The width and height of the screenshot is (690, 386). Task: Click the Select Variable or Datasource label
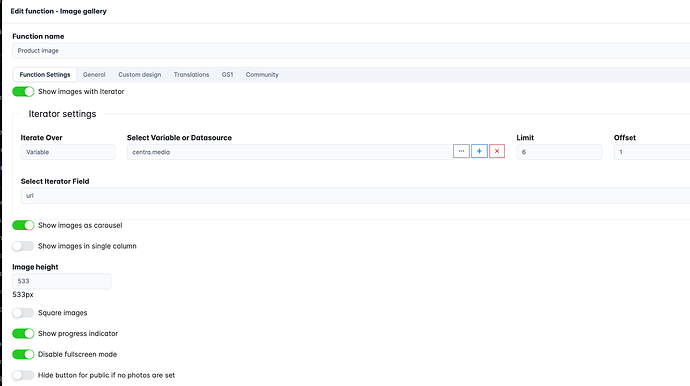[180, 138]
